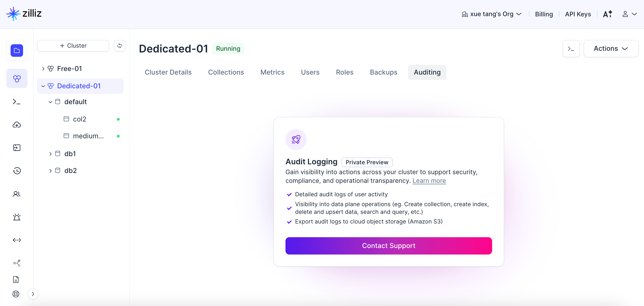This screenshot has width=644, height=306.
Task: Open the users icon in left sidebar
Action: click(x=17, y=194)
